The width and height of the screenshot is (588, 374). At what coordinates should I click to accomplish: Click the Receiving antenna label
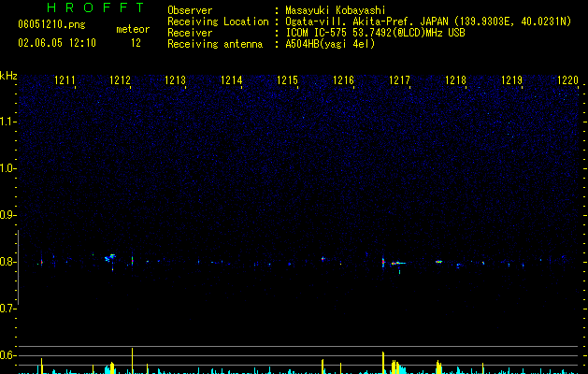coord(215,44)
